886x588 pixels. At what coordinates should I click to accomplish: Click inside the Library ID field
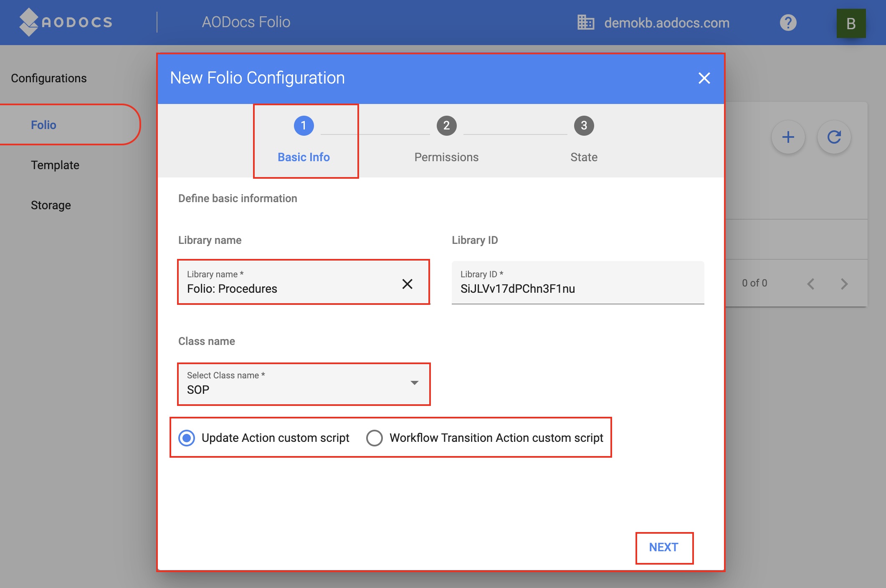click(578, 288)
